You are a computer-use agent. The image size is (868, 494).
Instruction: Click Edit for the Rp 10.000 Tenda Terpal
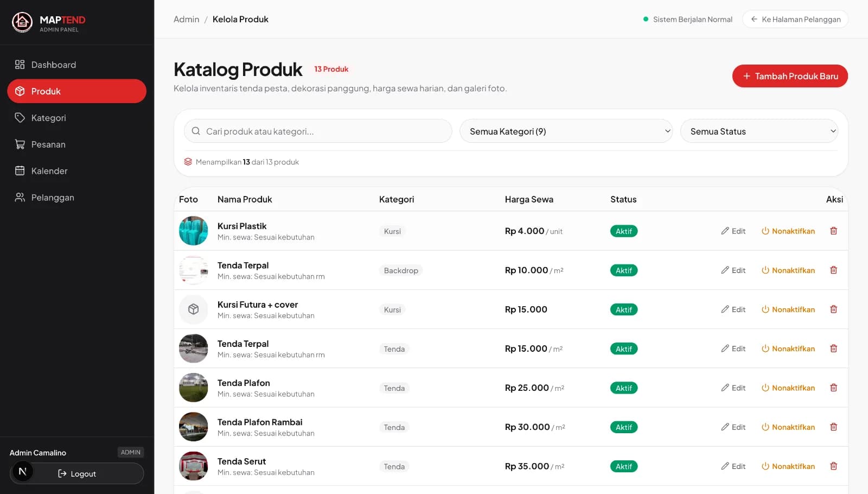click(x=733, y=270)
